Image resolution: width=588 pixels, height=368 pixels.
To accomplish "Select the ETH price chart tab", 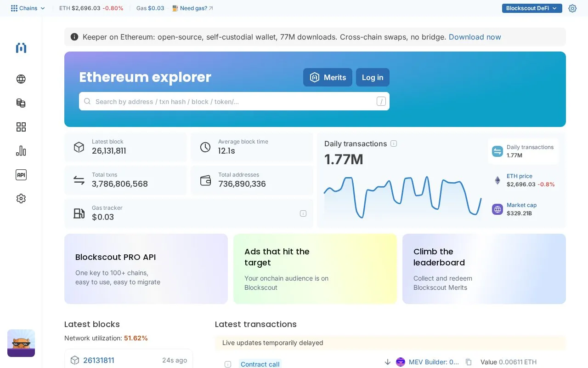I will (x=523, y=180).
